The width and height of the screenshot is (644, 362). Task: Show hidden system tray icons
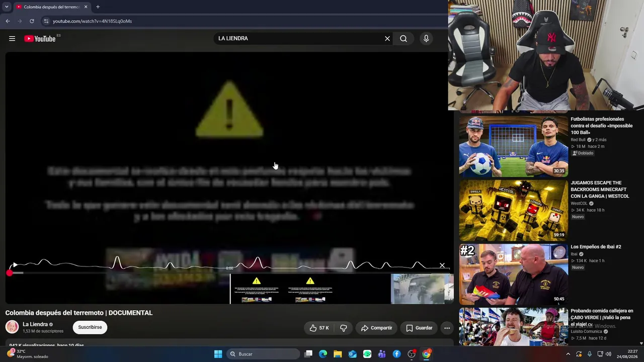568,354
